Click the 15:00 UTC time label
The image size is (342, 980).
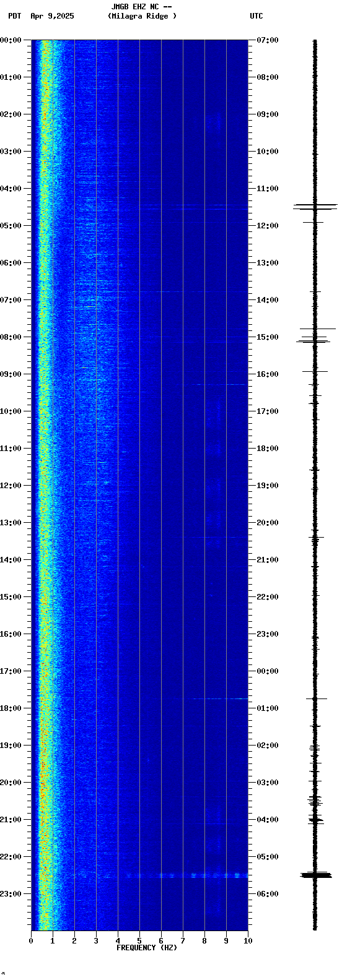(x=268, y=337)
